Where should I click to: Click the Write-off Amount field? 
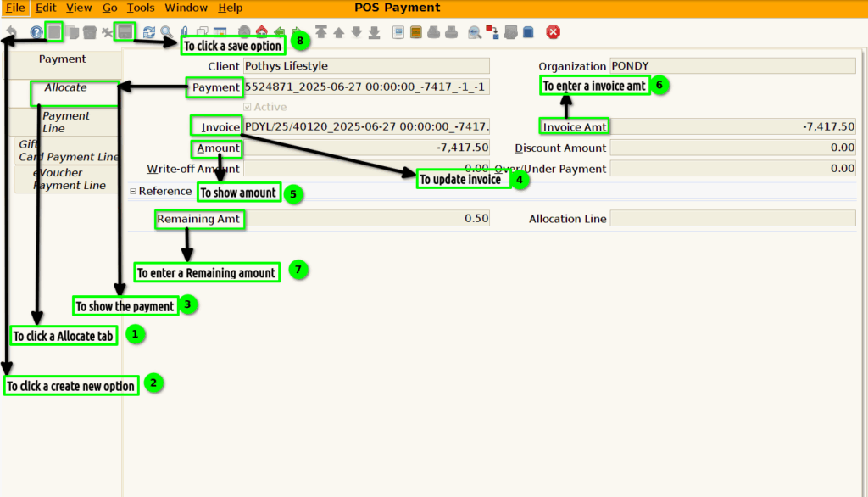click(366, 169)
